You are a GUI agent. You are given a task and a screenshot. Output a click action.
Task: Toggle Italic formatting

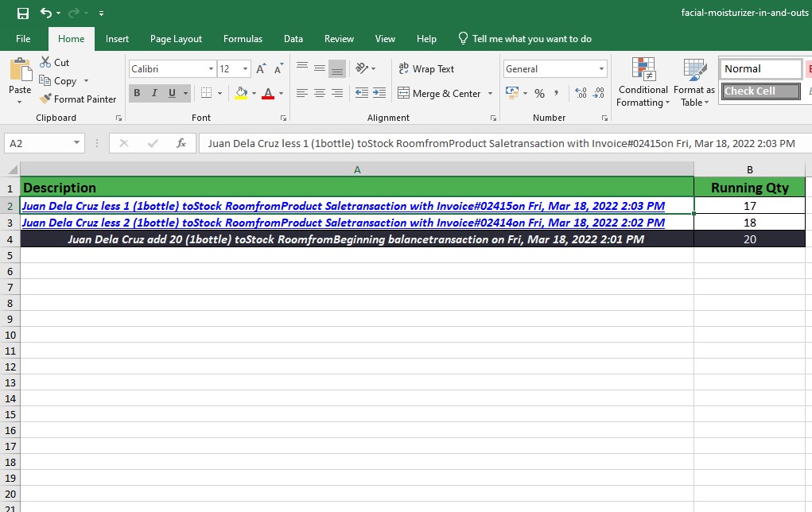[x=154, y=93]
